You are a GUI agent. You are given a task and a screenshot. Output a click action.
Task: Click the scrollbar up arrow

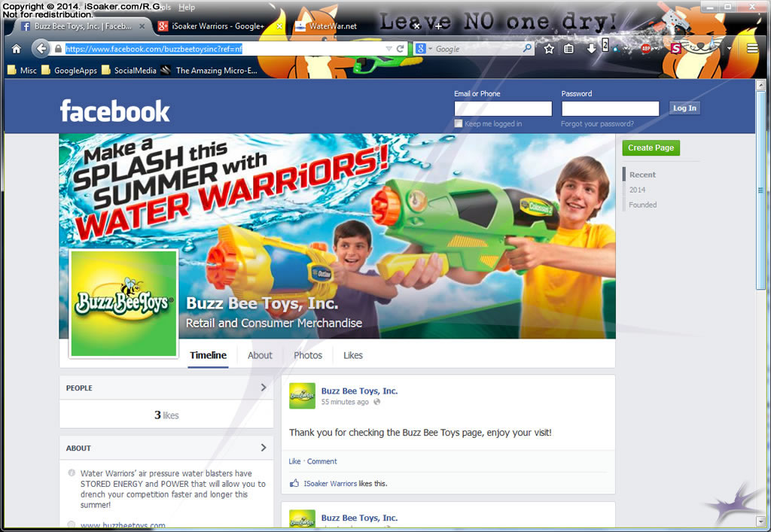(x=760, y=85)
